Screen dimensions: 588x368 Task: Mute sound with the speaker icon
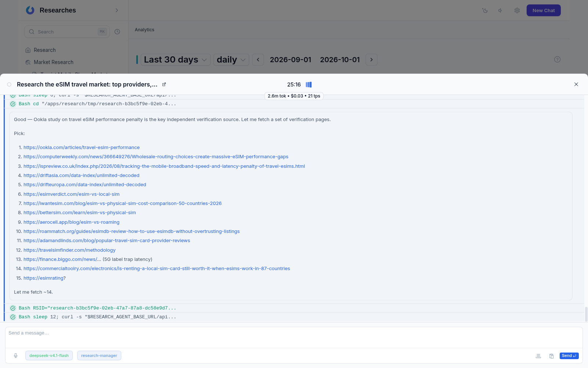501,10
